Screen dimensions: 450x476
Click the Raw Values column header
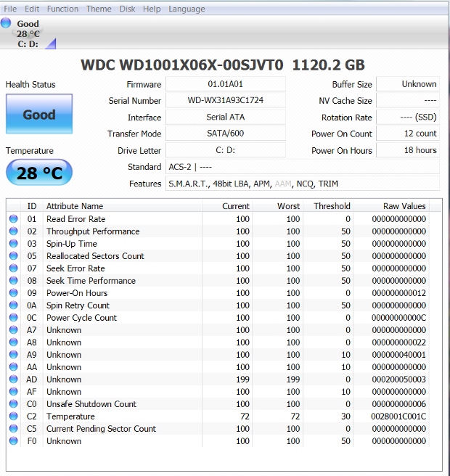404,206
